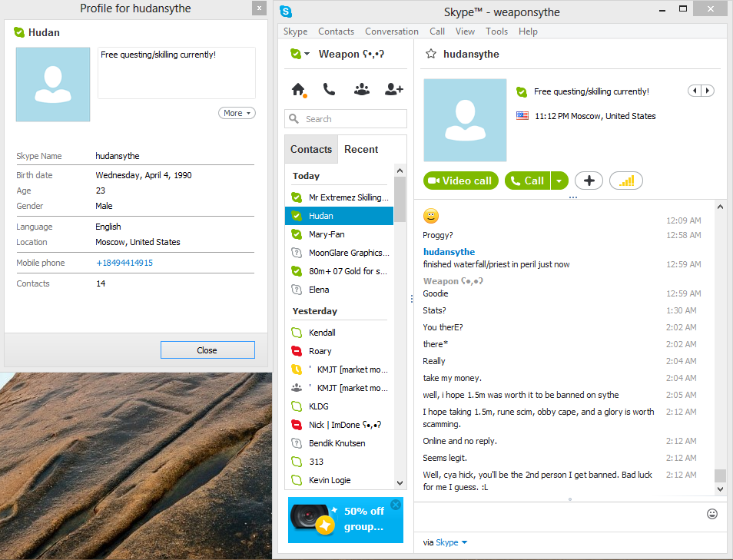Viewport: 733px width, 560px height.
Task: Select 80m+ 07 Gold for s... contact
Action: tap(339, 271)
